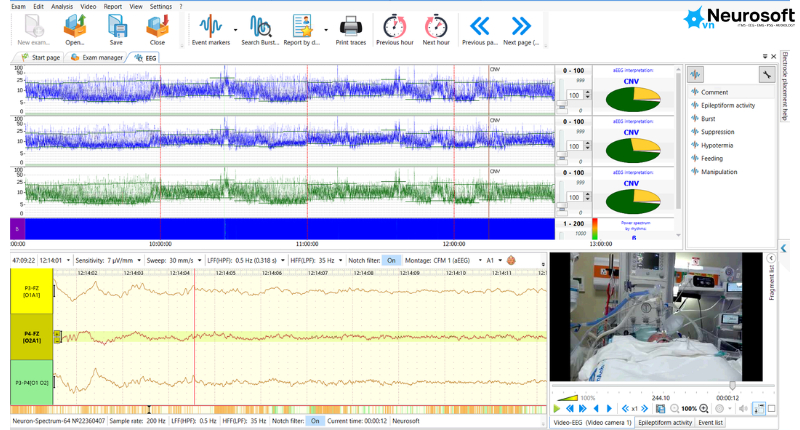Play the video recording
Viewport: 800px width, 430px height.
pos(557,408)
